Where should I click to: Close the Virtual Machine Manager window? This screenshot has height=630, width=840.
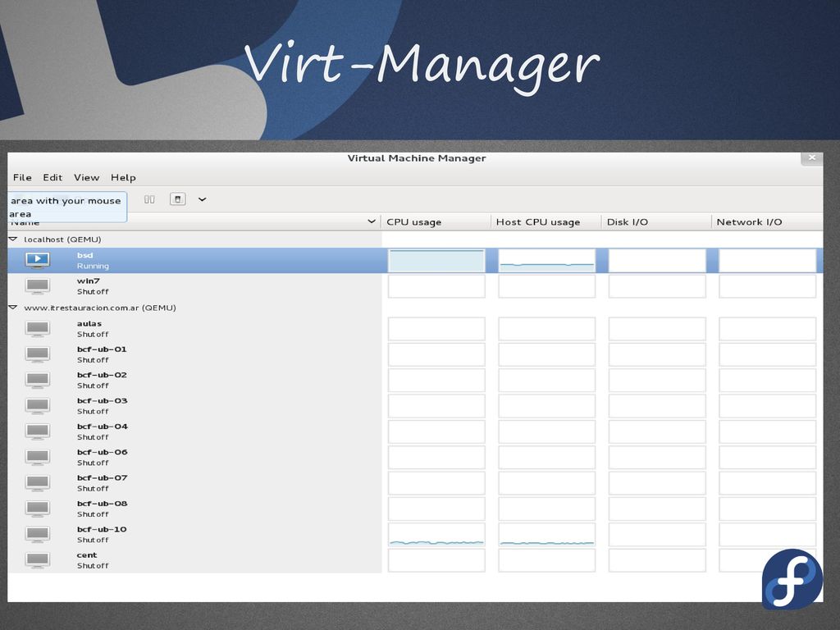point(812,157)
